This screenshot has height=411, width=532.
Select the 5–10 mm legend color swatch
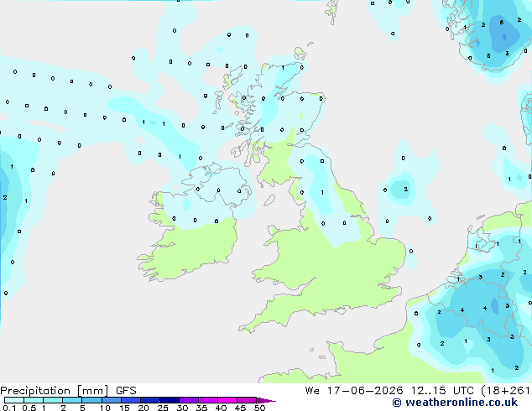tap(91, 400)
